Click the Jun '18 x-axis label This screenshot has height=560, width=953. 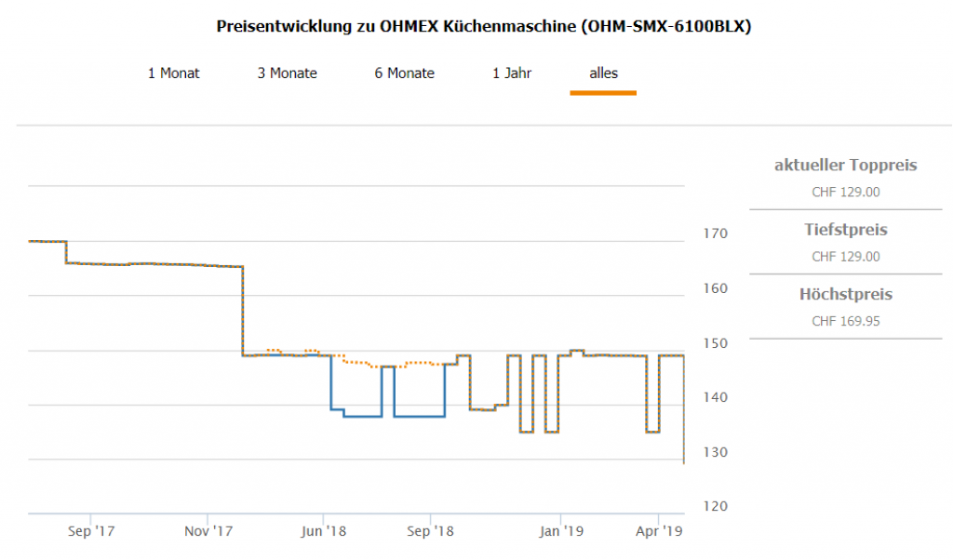[324, 531]
